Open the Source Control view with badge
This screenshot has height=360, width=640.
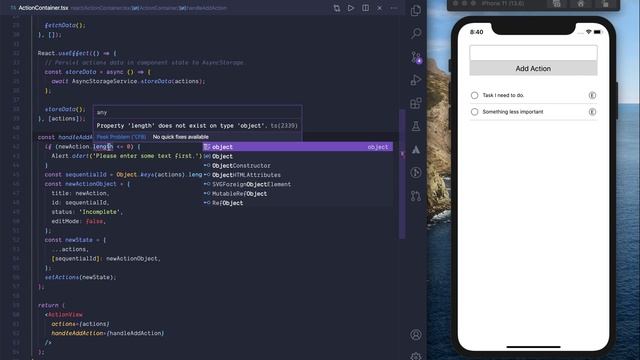tap(416, 57)
